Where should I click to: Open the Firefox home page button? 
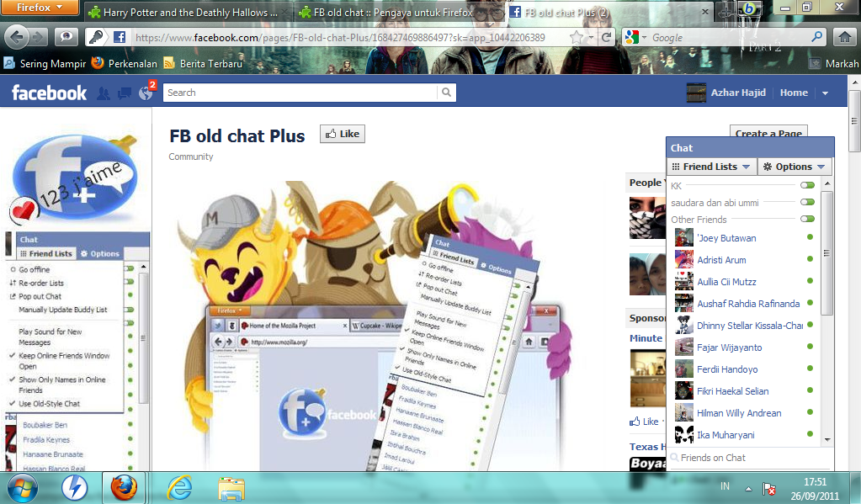(x=844, y=37)
